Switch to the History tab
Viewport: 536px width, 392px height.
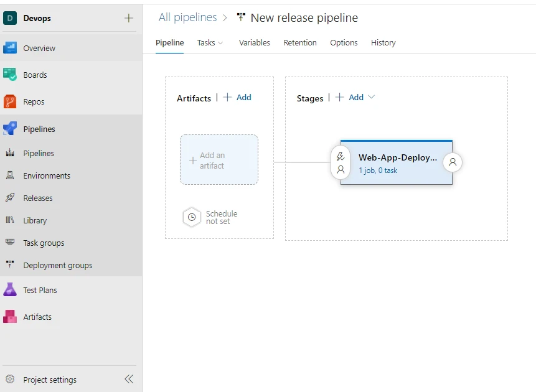pos(383,43)
